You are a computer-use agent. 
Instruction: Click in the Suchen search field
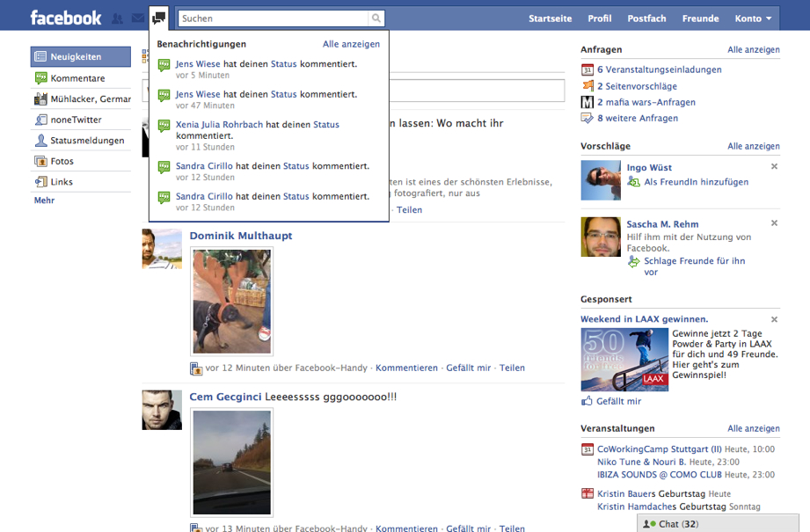(273, 18)
